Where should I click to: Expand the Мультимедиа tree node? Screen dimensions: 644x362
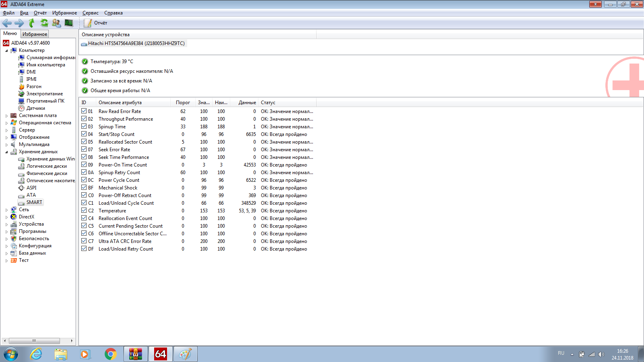[x=6, y=145]
